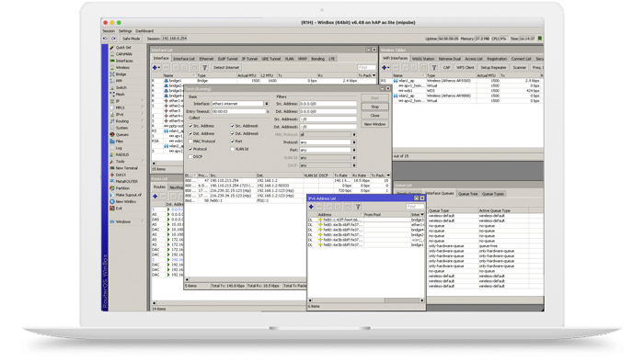Viewport: 644px width, 362px height.
Task: Enable the DSCP checkbox under Collect
Action: [190, 157]
